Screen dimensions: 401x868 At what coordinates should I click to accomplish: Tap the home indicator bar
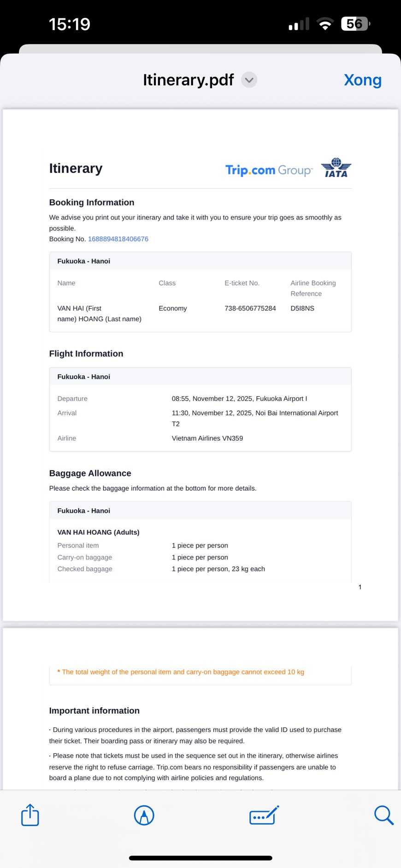200,858
